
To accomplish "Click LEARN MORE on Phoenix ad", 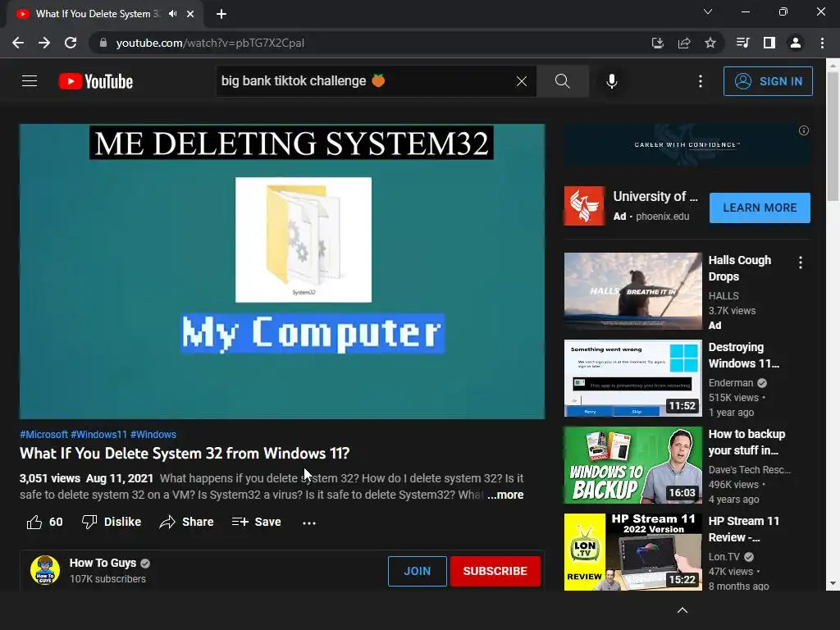I will pyautogui.click(x=760, y=208).
